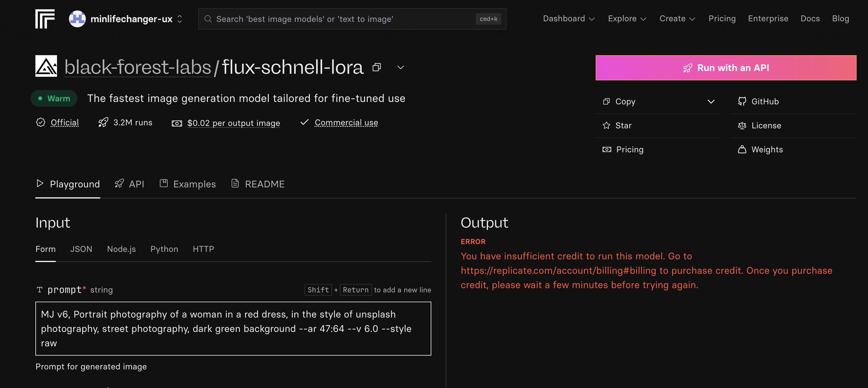This screenshot has width=868, height=388.
Task: Open the Weights link
Action: (x=767, y=149)
